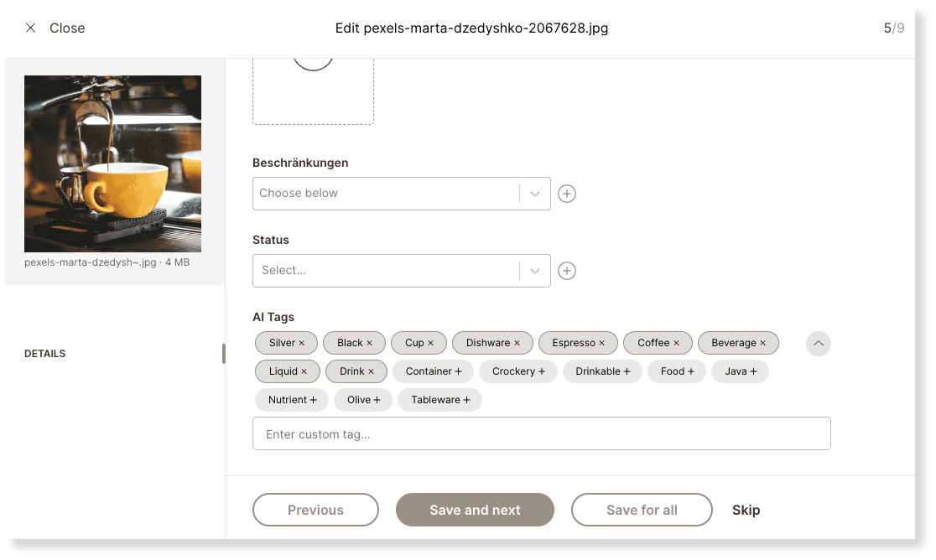Viewport: 936px width, 560px height.
Task: Remove the Espresso AI tag
Action: pos(601,343)
